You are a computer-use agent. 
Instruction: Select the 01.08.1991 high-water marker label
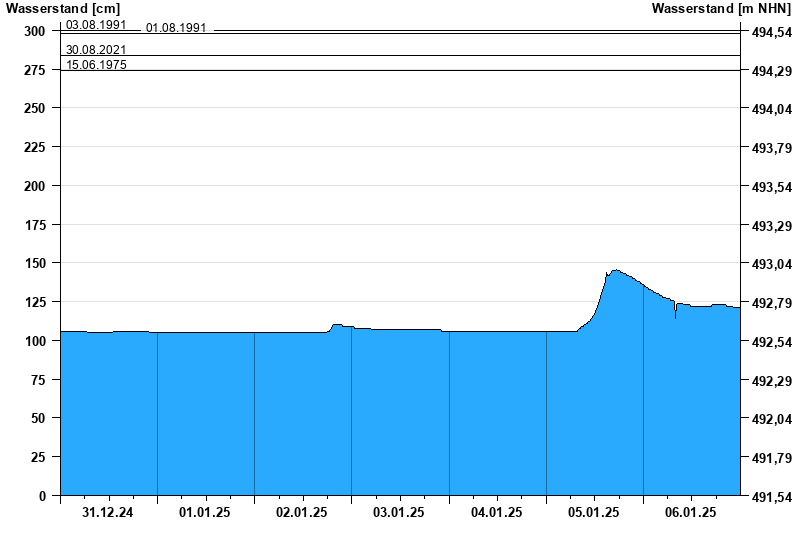click(176, 28)
